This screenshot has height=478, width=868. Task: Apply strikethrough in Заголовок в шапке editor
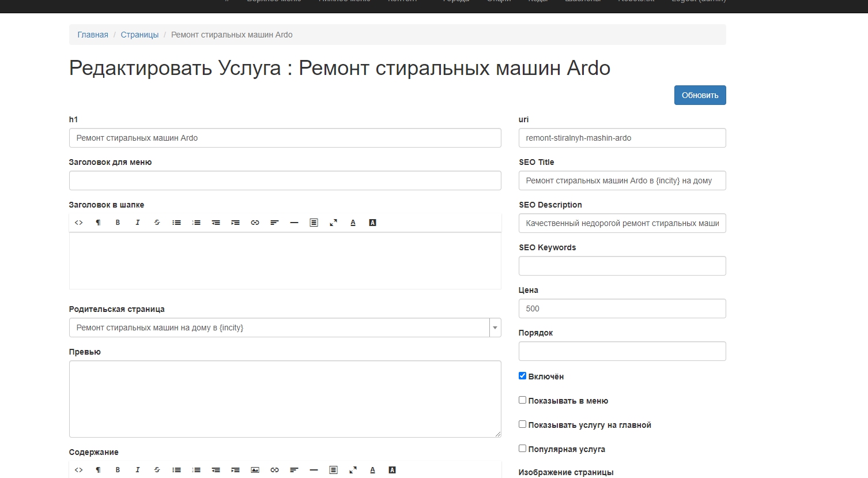click(x=157, y=223)
